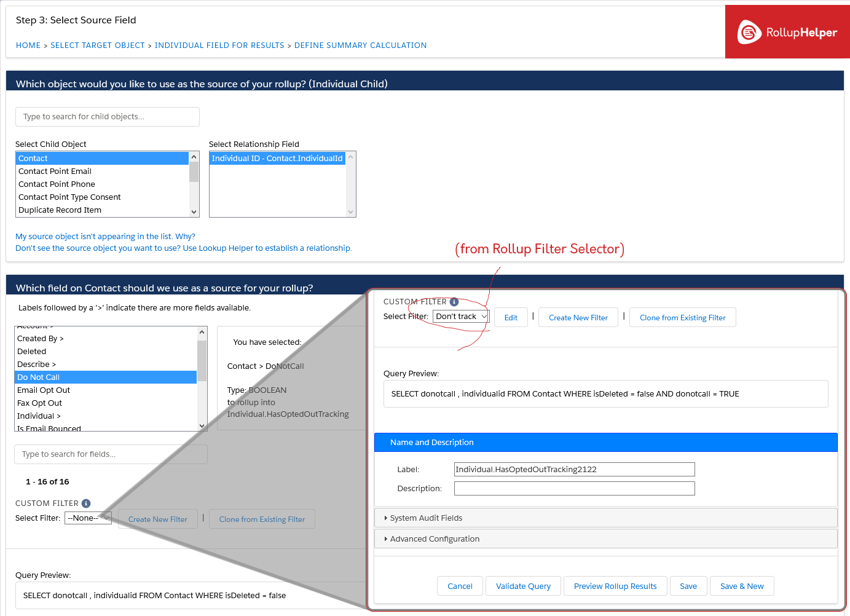Click 'My source object isn't appearing' link
Image resolution: width=850 pixels, height=616 pixels.
[105, 237]
